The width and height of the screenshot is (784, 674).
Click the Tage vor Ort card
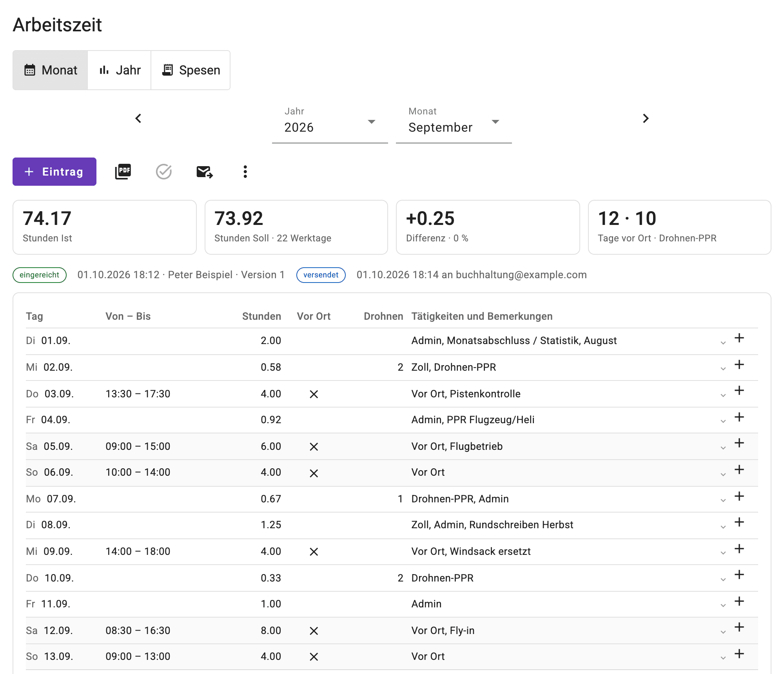pyautogui.click(x=680, y=227)
